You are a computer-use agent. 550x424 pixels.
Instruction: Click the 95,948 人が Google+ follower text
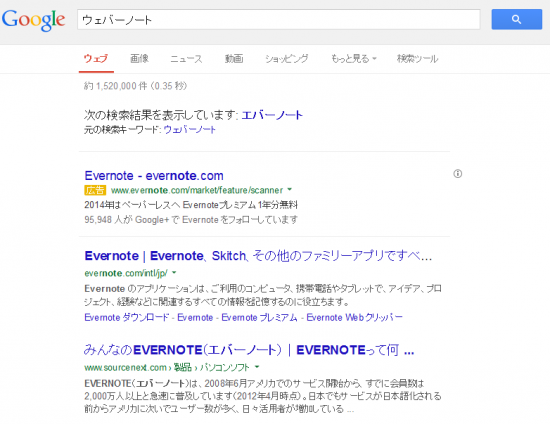(191, 220)
